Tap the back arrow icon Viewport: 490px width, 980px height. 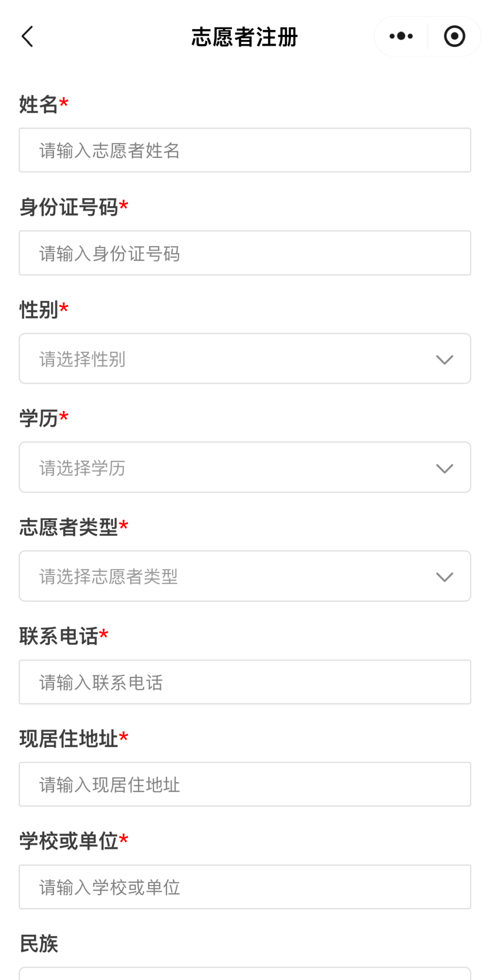tap(27, 36)
